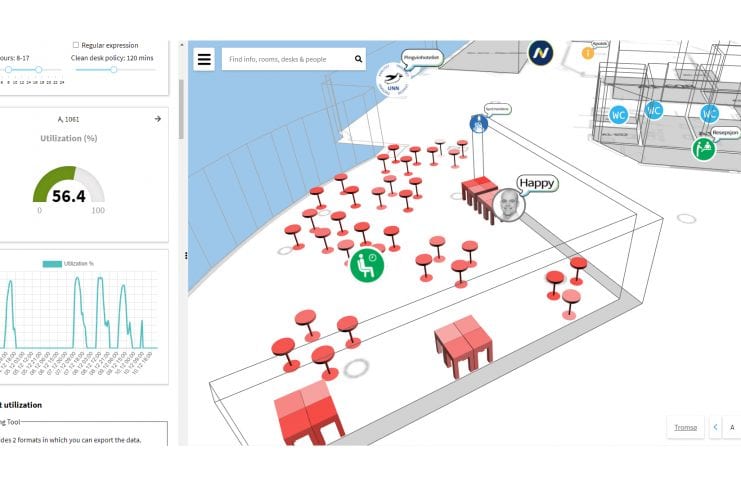Click the arrow next to A, 1061
Screen dimensions: 741x486
(x=158, y=119)
